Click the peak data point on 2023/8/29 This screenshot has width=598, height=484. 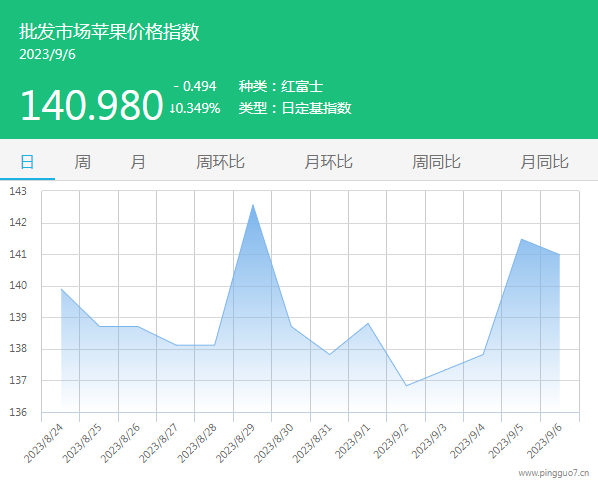click(253, 205)
